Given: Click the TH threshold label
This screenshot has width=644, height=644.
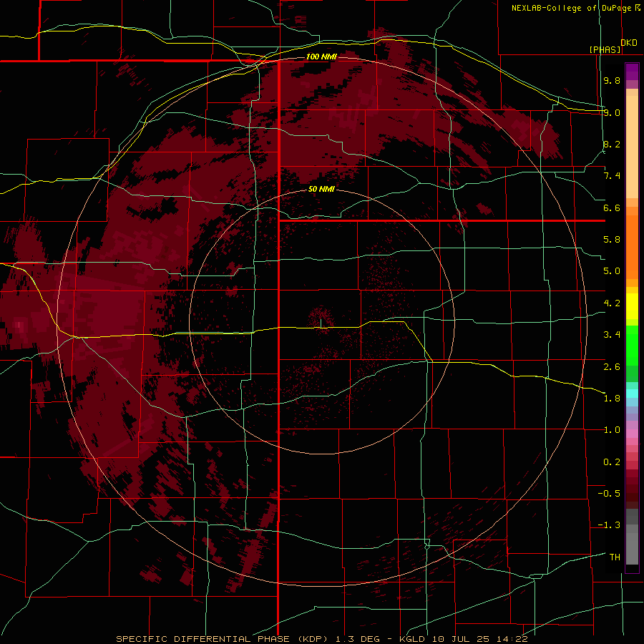Looking at the screenshot, I should 615,557.
